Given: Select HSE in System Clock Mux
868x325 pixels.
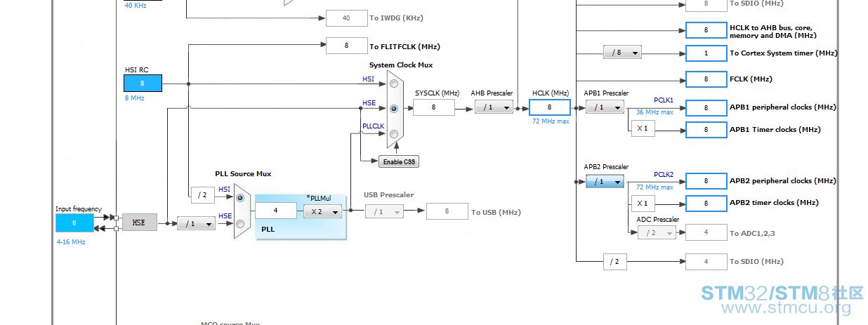Looking at the screenshot, I should click(394, 109).
